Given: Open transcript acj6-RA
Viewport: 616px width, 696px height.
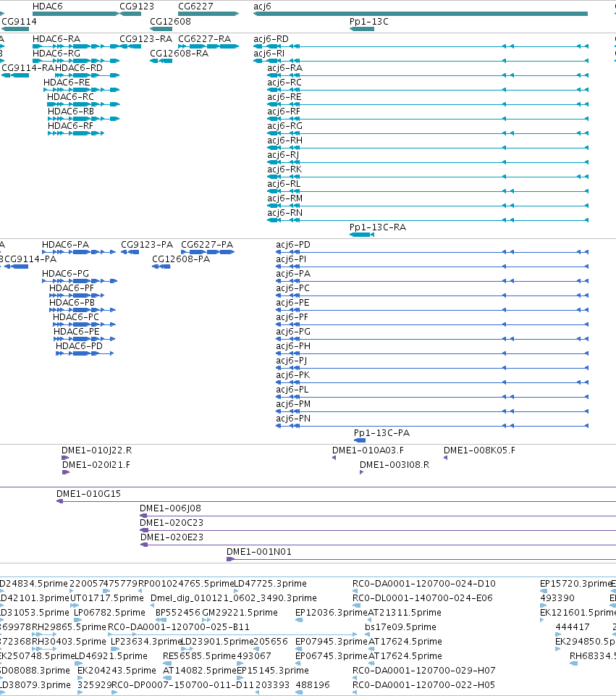Looking at the screenshot, I should 284,68.
